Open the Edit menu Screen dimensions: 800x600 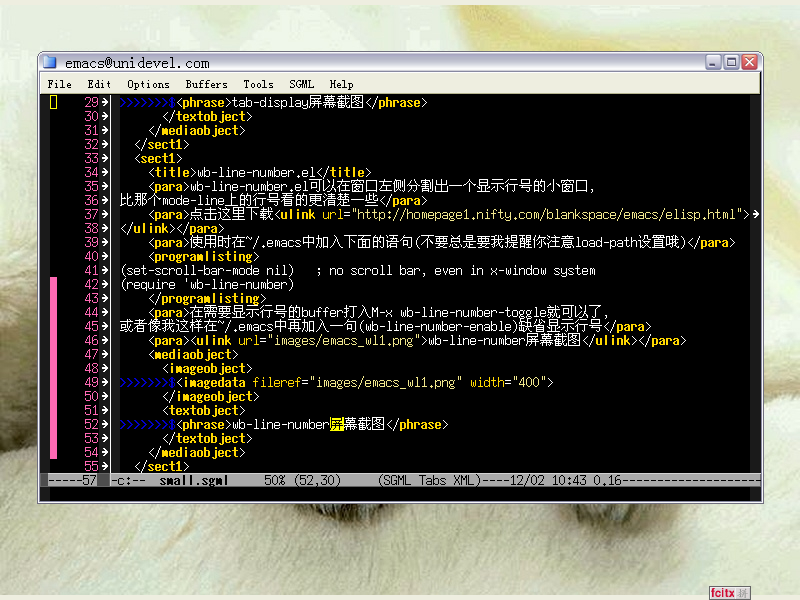(99, 84)
